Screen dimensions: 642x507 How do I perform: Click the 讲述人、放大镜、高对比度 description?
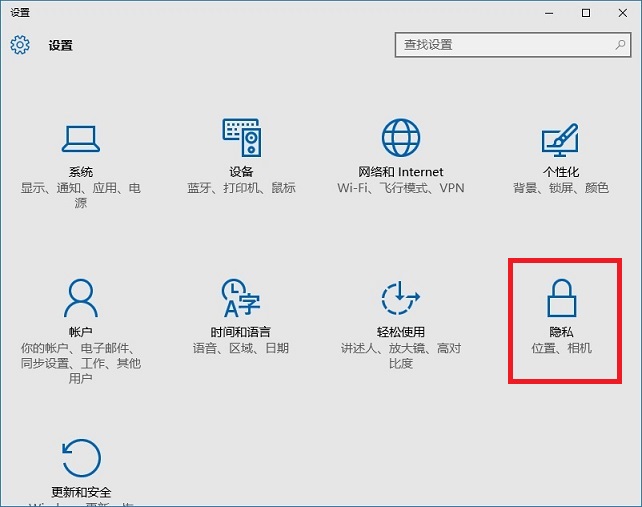coord(401,355)
